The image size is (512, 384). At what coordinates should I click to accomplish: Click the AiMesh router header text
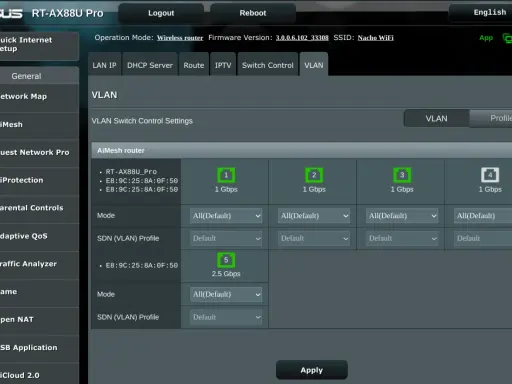pos(121,151)
